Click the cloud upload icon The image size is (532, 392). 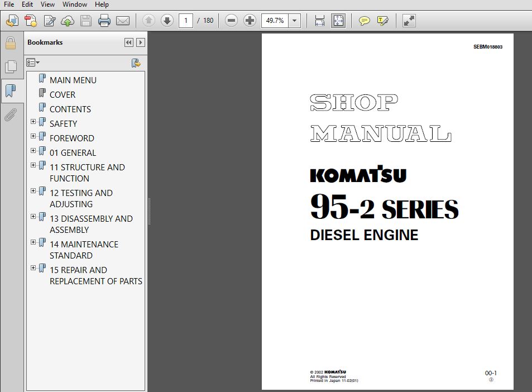click(x=68, y=21)
